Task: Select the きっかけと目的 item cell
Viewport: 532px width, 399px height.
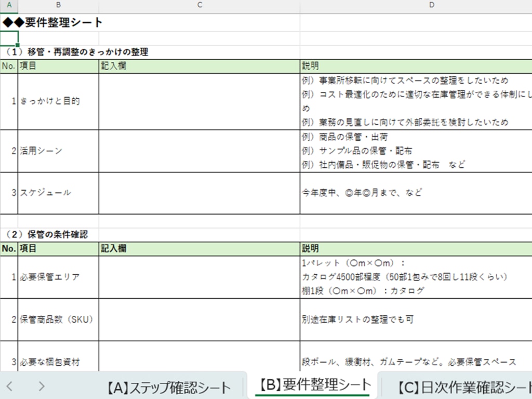Action: pos(58,101)
